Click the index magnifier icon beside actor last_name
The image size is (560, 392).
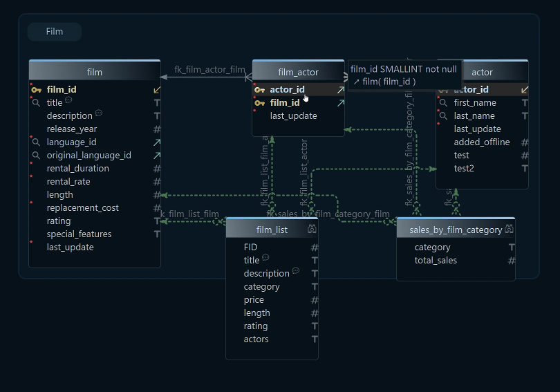(443, 116)
